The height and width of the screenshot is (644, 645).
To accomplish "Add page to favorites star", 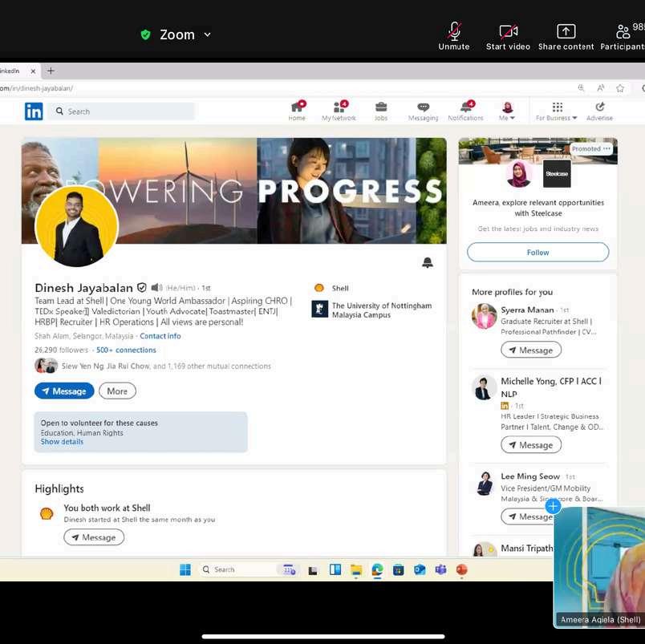I will [620, 88].
